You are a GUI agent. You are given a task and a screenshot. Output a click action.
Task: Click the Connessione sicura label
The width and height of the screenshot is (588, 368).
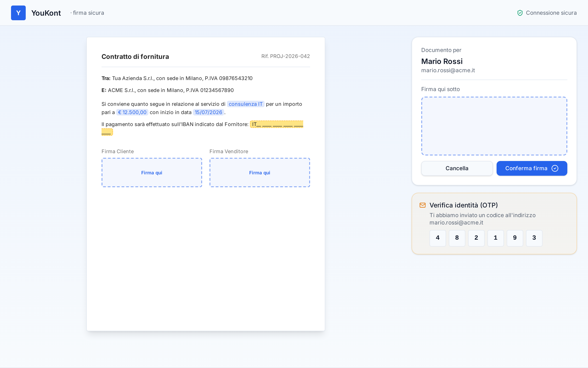(x=551, y=13)
